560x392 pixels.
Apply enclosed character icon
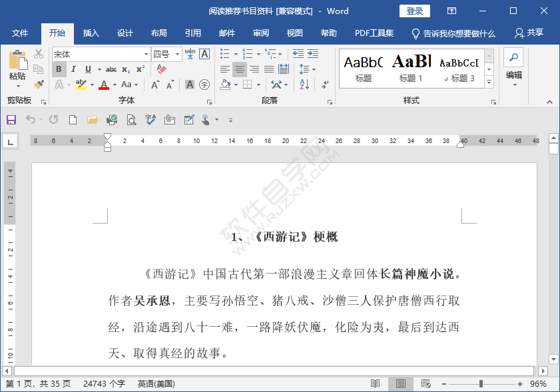(x=204, y=85)
